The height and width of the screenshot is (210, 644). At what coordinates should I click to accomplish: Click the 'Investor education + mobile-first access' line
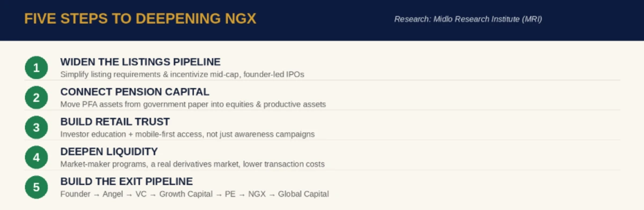pyautogui.click(x=187, y=134)
